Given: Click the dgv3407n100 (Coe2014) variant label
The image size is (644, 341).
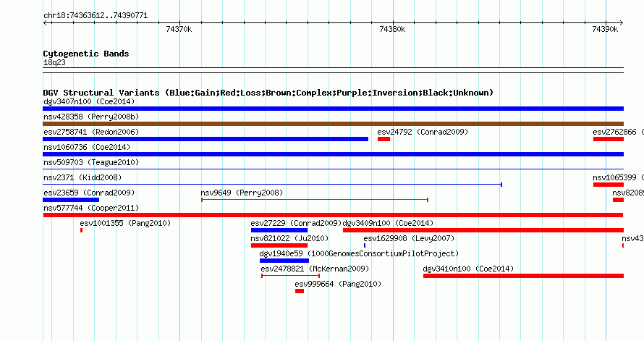Looking at the screenshot, I should (x=89, y=101).
